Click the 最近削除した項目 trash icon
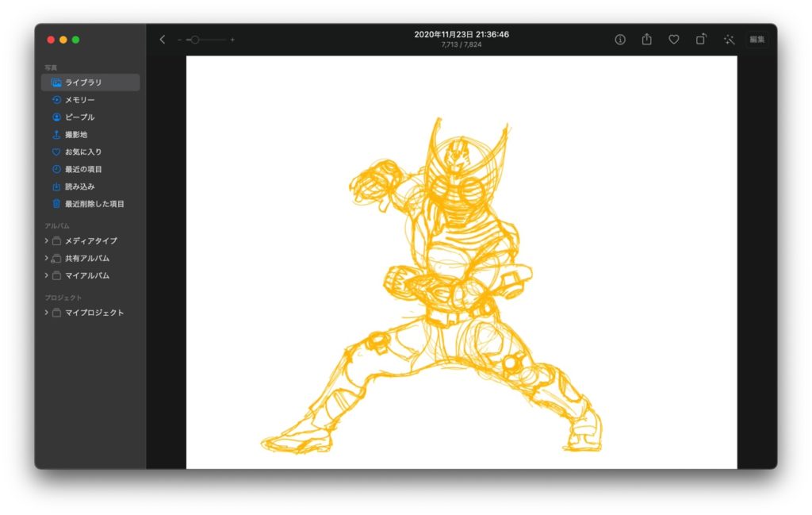 [56, 204]
